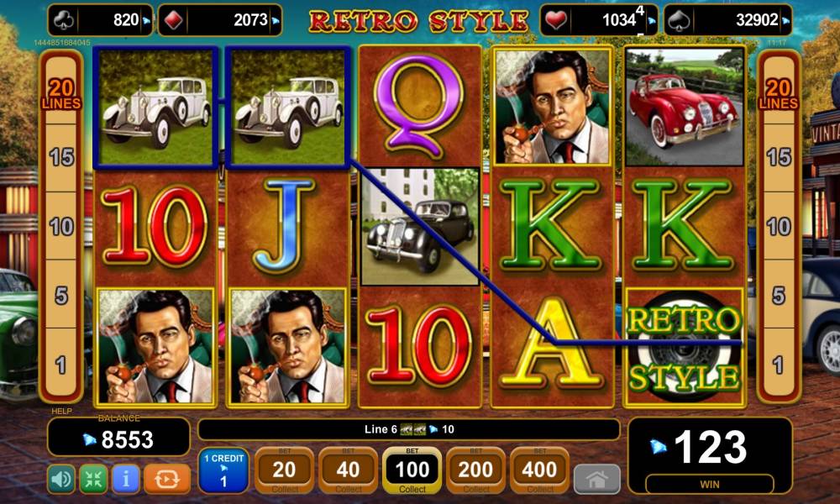
Task: Click the grey home icon
Action: [596, 480]
